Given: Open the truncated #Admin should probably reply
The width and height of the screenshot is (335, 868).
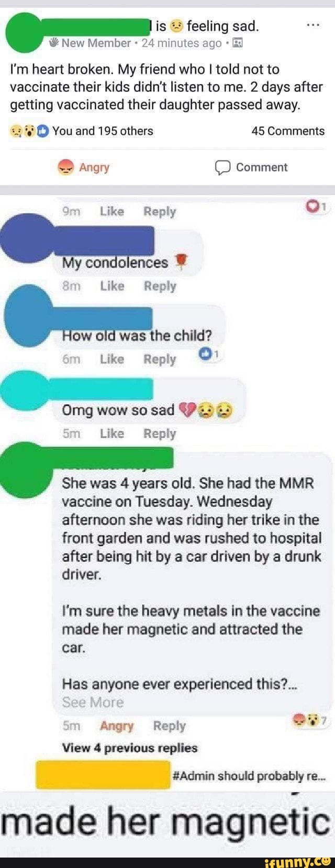Looking at the screenshot, I should coord(249,775).
